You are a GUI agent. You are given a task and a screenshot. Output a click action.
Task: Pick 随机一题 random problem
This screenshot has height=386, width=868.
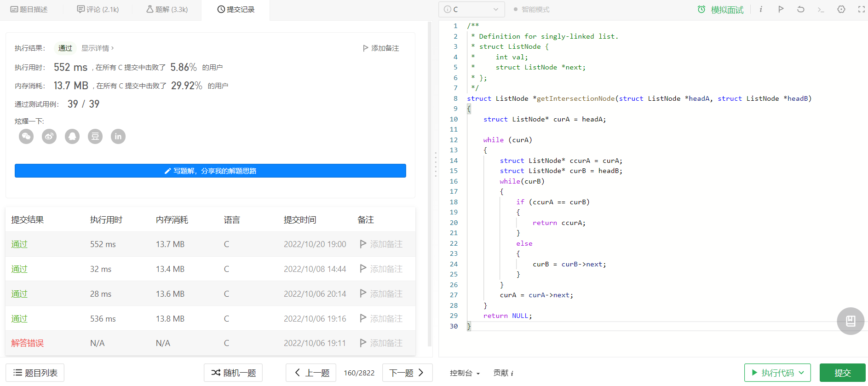233,373
